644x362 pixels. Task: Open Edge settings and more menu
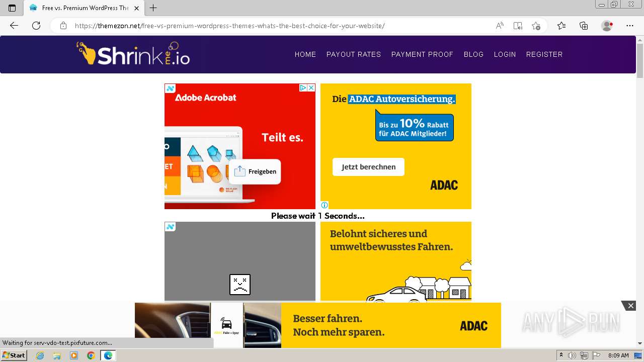click(630, 26)
